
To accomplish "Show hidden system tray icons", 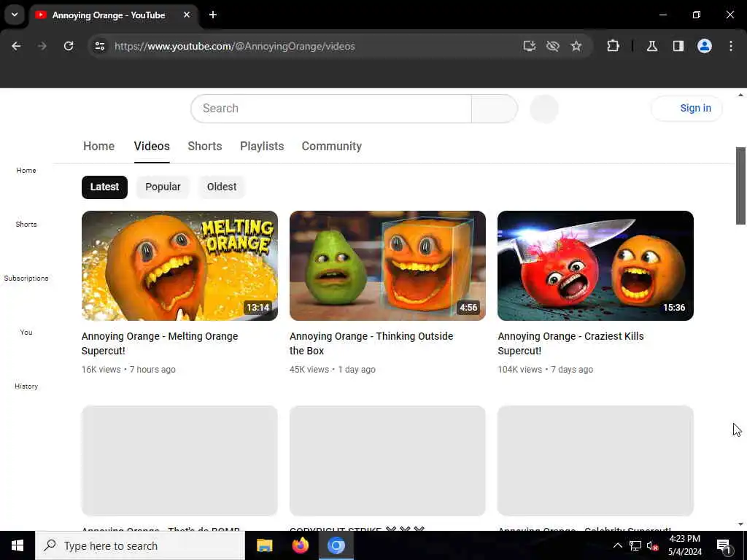I will point(617,545).
